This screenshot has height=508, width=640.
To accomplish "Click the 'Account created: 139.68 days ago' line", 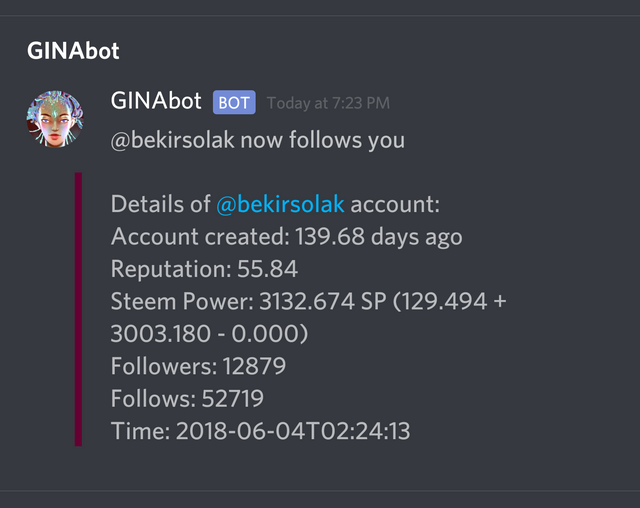I will click(287, 237).
